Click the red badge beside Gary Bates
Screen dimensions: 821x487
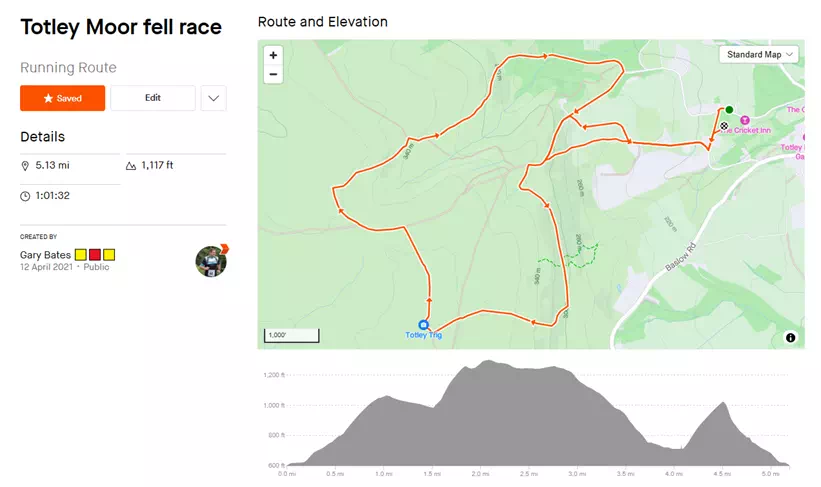point(95,255)
